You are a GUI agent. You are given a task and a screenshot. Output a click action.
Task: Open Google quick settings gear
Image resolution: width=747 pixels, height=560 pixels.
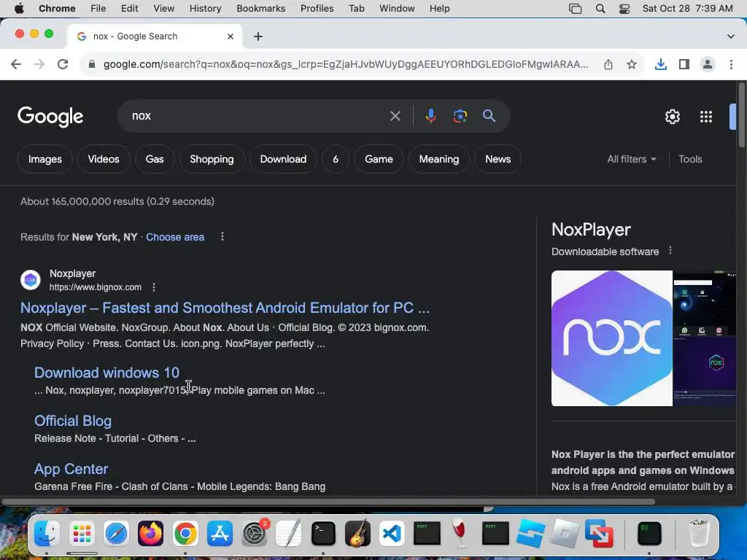(x=672, y=117)
